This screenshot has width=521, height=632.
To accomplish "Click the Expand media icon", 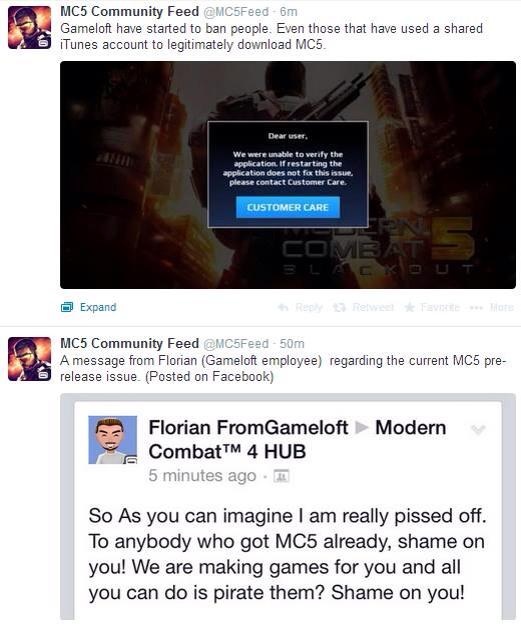I will pyautogui.click(x=66, y=307).
